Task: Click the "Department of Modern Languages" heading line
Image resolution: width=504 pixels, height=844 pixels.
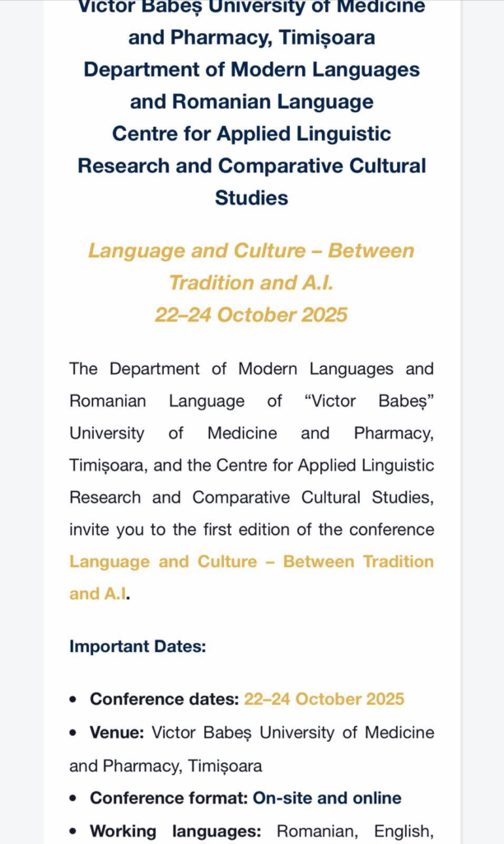Action: [x=251, y=69]
